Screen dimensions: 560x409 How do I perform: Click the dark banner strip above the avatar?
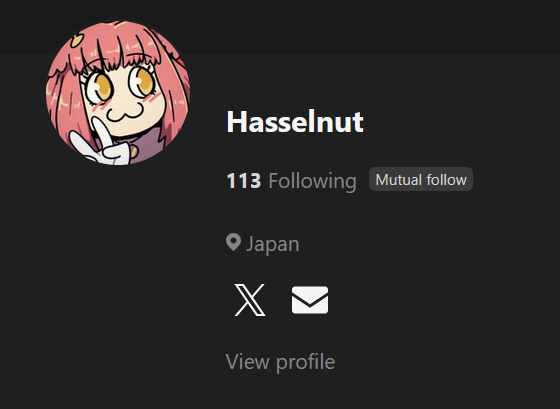[357, 27]
